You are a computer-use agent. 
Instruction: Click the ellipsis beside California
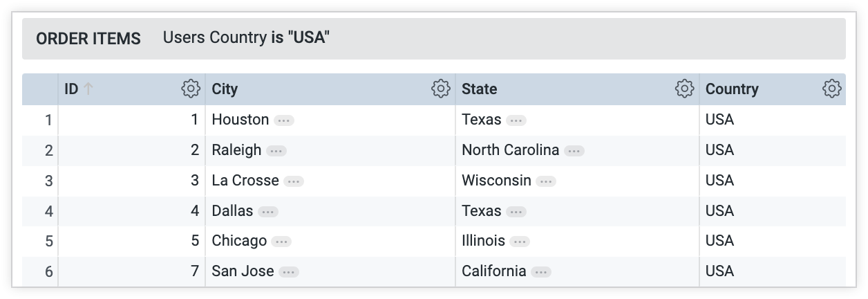tap(541, 272)
